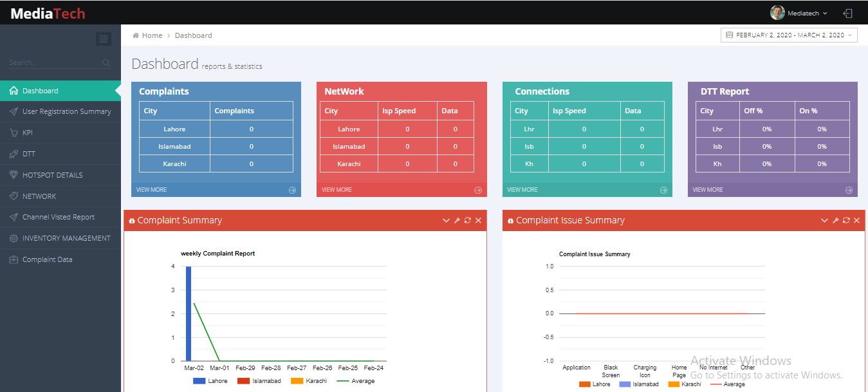The height and width of the screenshot is (392, 868).
Task: Click the logout icon in top bar
Action: pos(848,14)
